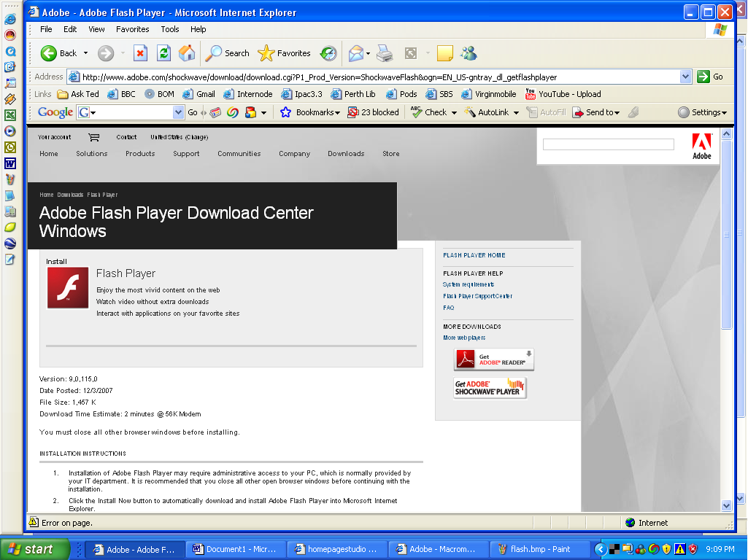This screenshot has height=560, width=748.
Task: Open Search pane with magnifier icon
Action: pos(227,53)
